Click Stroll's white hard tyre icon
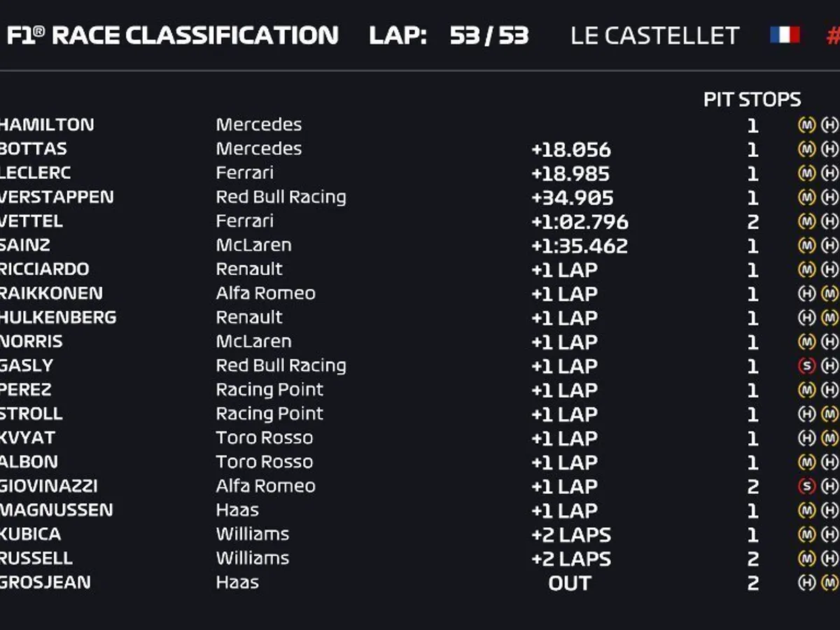The image size is (840, 630). 807,414
